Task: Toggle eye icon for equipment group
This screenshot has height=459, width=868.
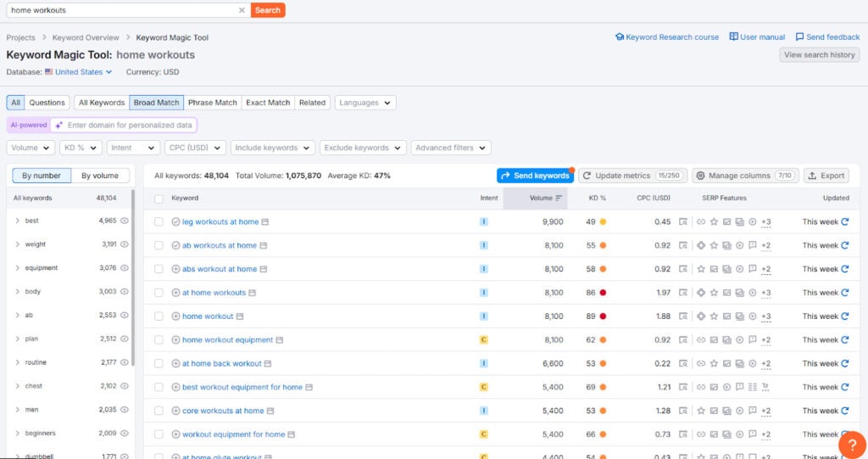Action: [x=125, y=268]
